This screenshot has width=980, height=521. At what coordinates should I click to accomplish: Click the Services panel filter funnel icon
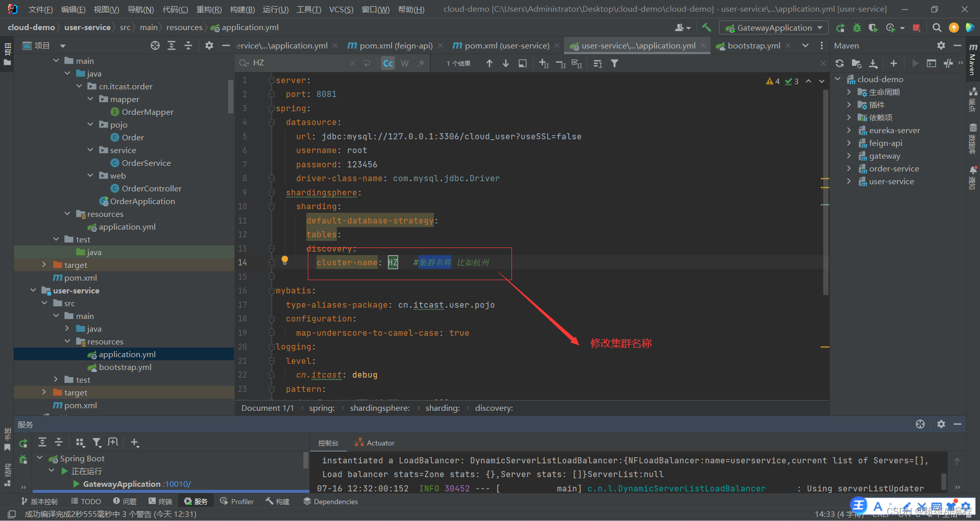pyautogui.click(x=96, y=442)
